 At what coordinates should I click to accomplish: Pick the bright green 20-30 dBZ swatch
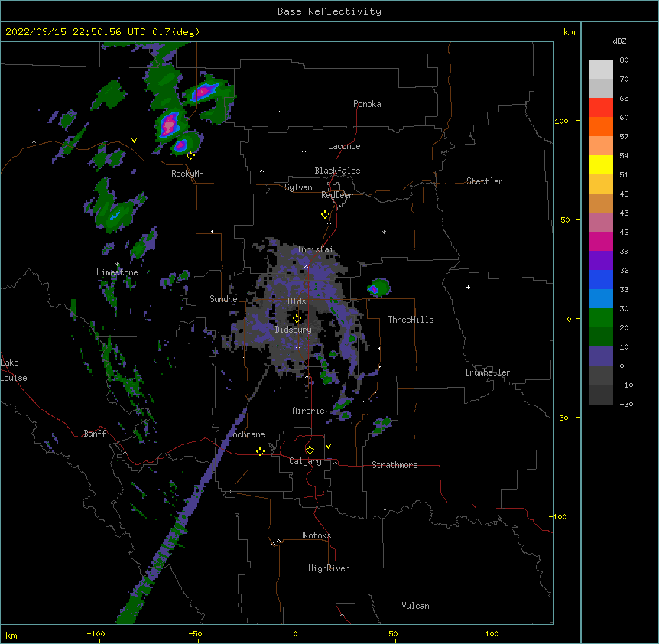(x=601, y=318)
